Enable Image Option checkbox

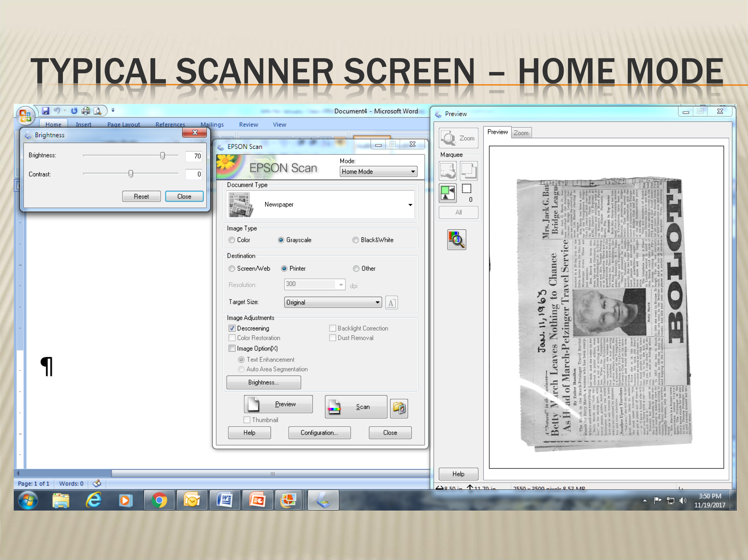[232, 348]
